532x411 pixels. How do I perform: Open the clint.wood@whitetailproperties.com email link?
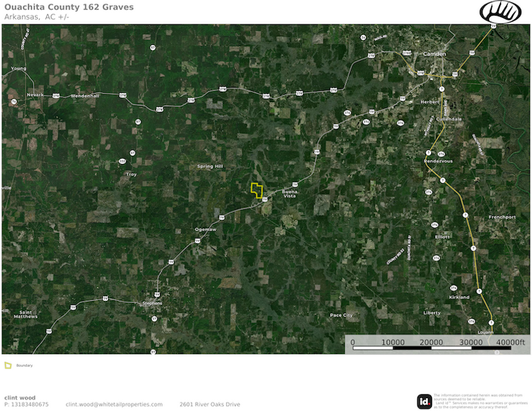pos(114,404)
